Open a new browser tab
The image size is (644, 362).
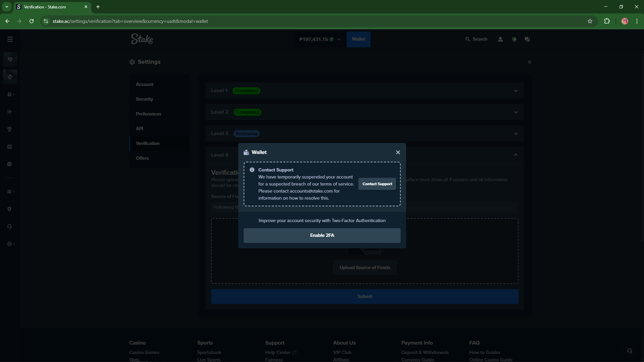coord(98,7)
